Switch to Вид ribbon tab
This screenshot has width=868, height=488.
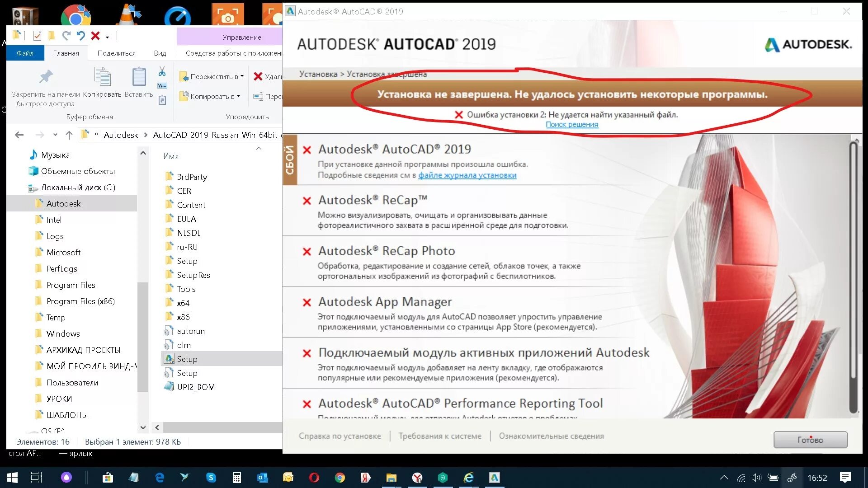tap(160, 53)
